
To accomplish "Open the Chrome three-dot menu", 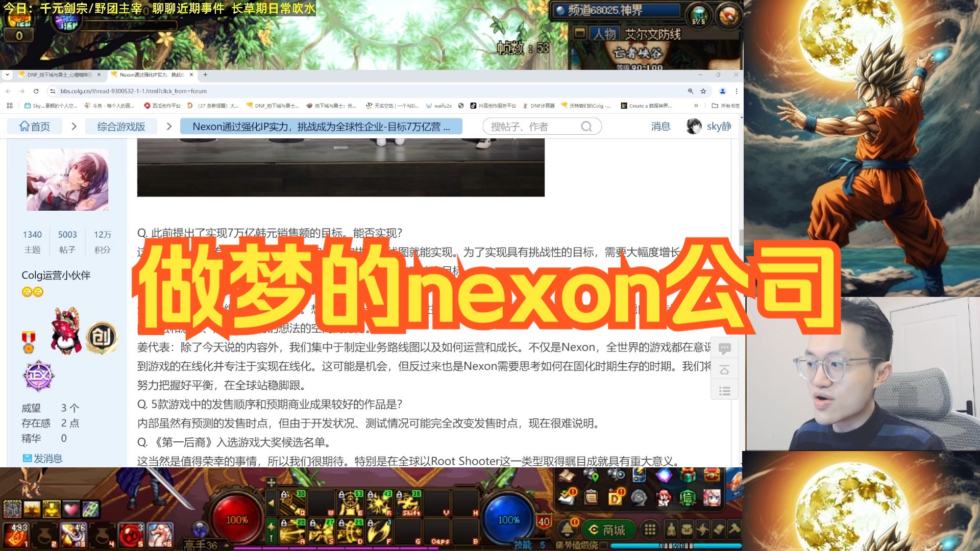I will [737, 91].
